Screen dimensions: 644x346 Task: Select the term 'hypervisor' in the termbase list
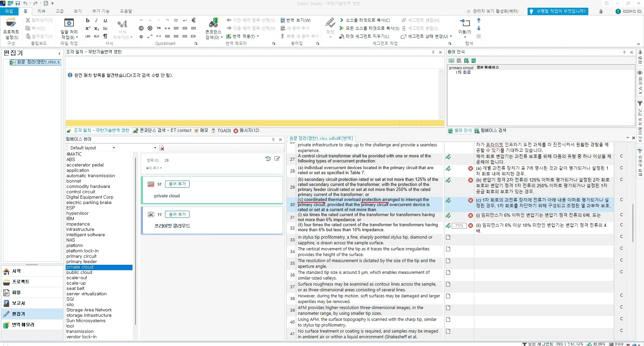(x=77, y=213)
